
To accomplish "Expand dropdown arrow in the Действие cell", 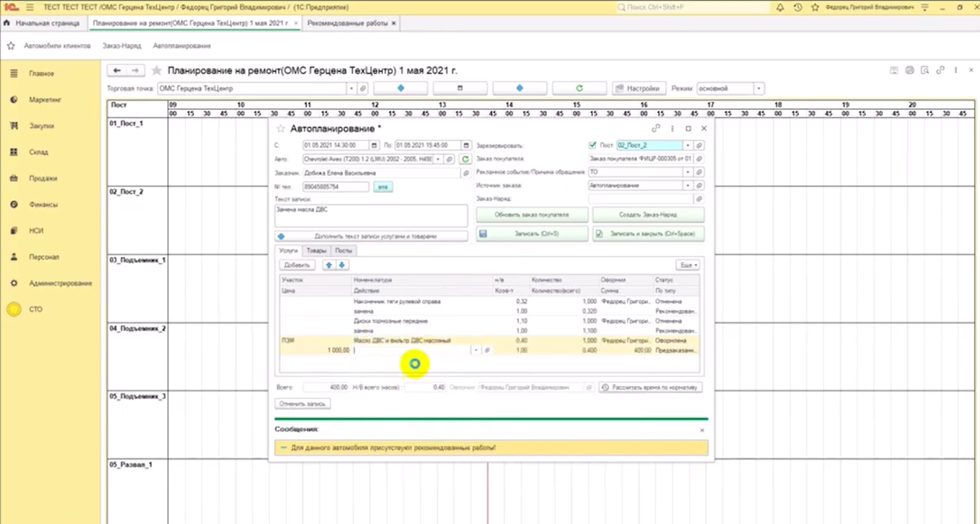I will pos(476,350).
